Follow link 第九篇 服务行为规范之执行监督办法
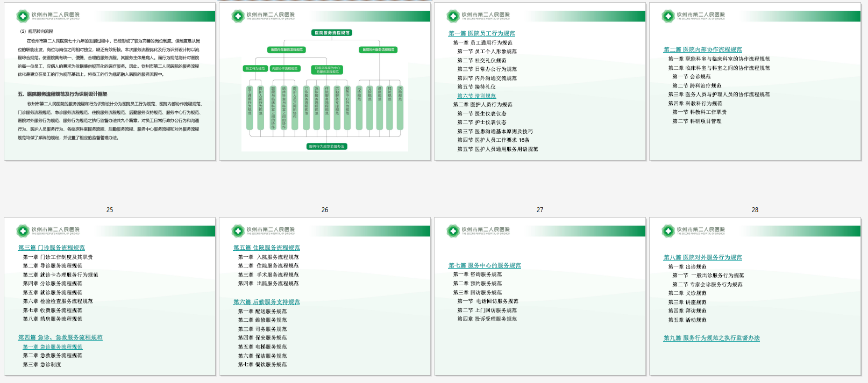 pos(711,338)
